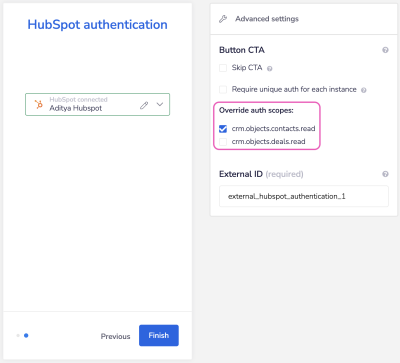400x363 pixels.
Task: Enable Require unique auth for each instance
Action: [x=223, y=89]
